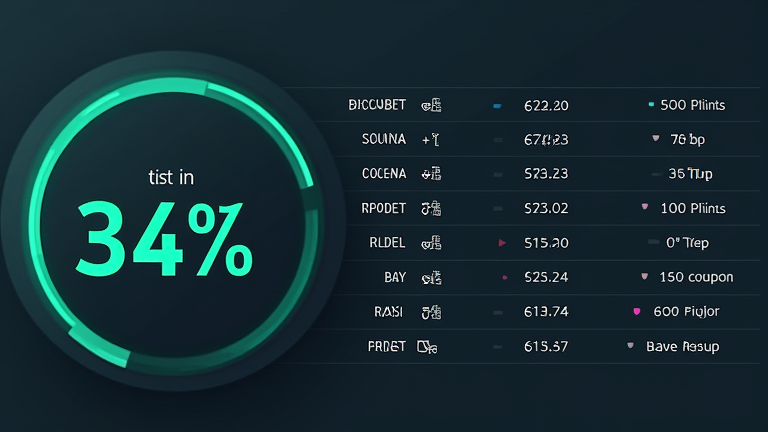Click the icon beside RPODET
768x432 pixels.
(431, 209)
